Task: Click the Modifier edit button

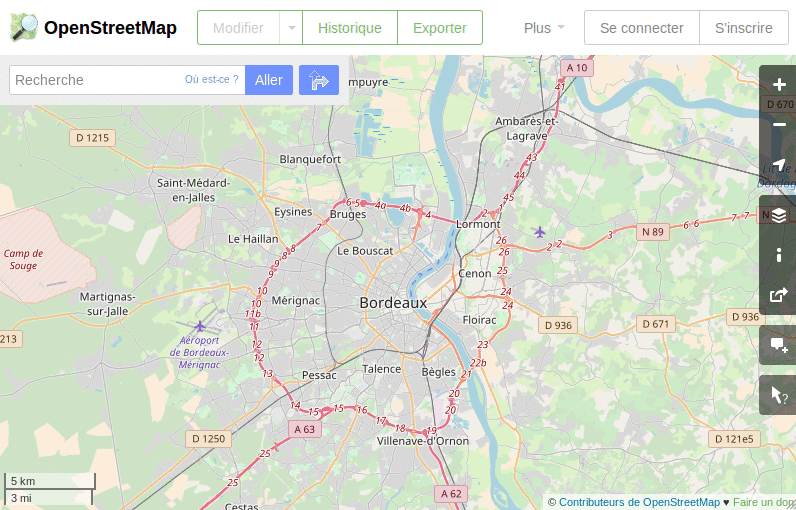Action: 238,28
